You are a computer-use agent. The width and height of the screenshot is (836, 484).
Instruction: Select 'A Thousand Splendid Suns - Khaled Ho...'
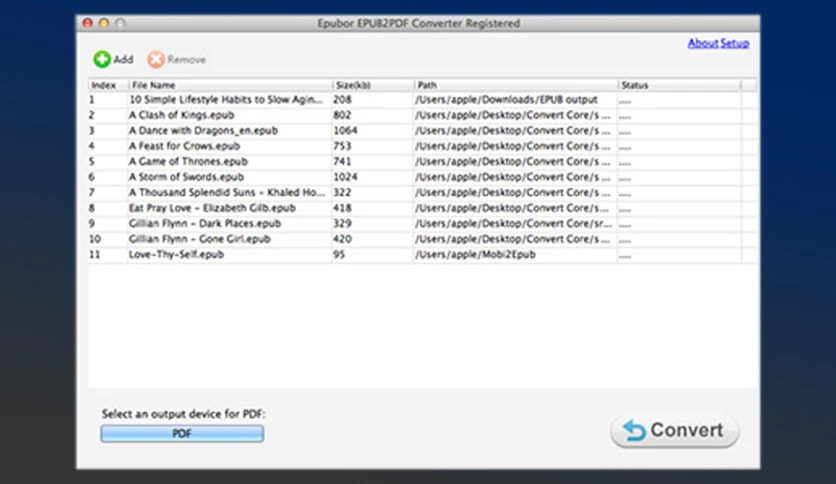(227, 192)
